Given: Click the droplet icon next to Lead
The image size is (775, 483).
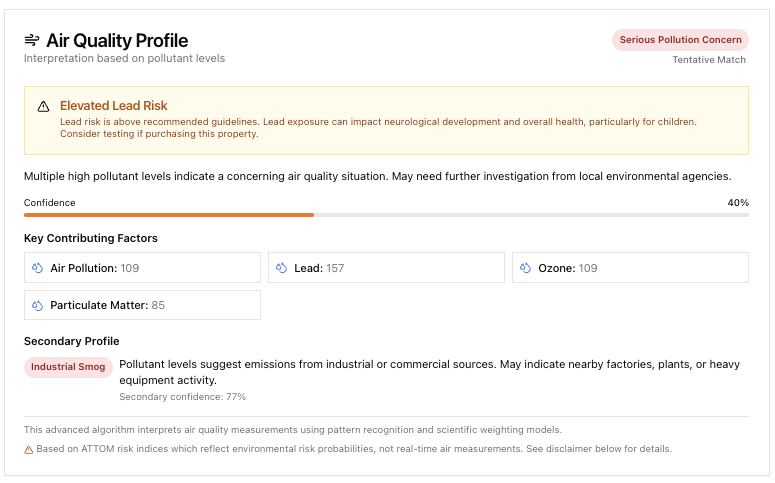Looking at the screenshot, I should click(282, 268).
